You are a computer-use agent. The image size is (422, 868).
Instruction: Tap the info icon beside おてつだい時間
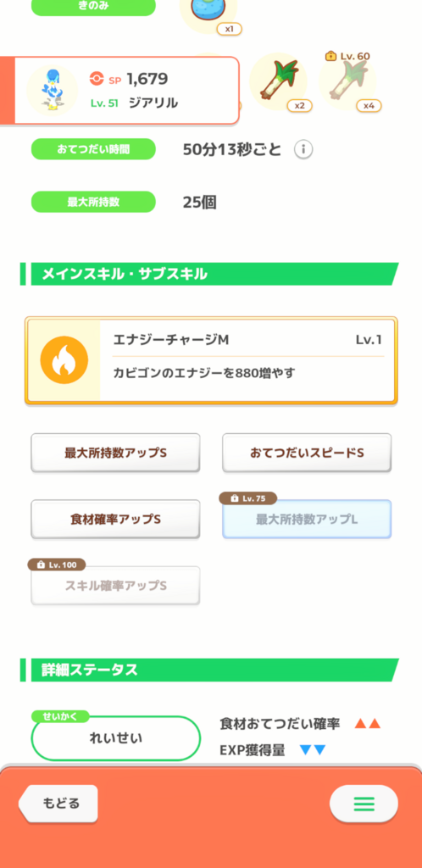click(303, 149)
